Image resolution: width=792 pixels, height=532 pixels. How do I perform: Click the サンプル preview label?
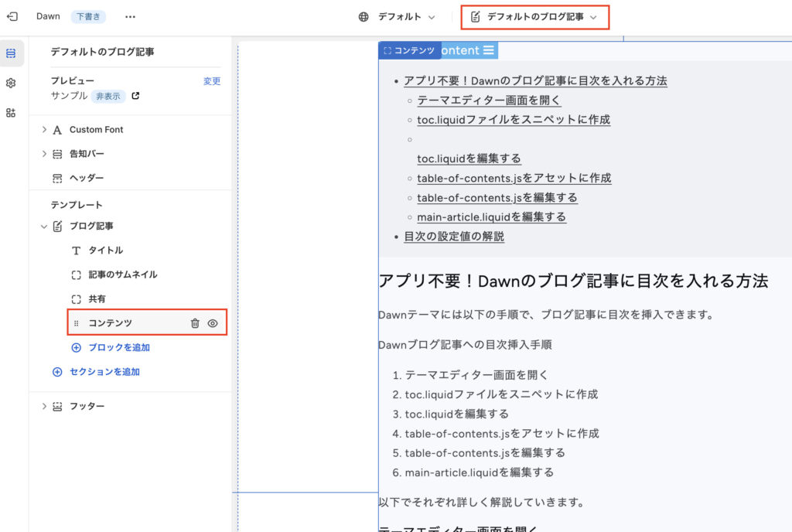(69, 96)
